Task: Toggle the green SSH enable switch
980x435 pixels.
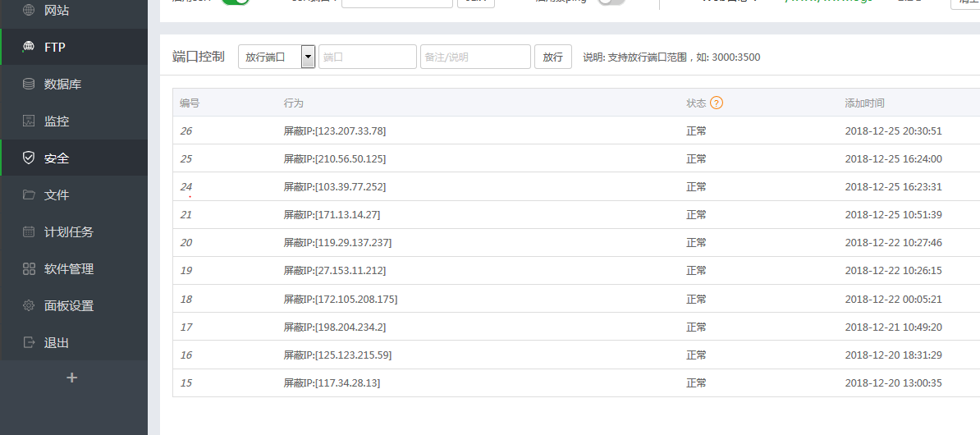Action: pyautogui.click(x=235, y=2)
